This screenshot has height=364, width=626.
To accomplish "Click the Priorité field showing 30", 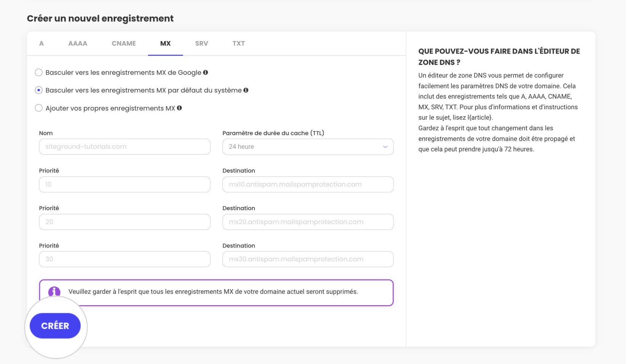I will [125, 259].
